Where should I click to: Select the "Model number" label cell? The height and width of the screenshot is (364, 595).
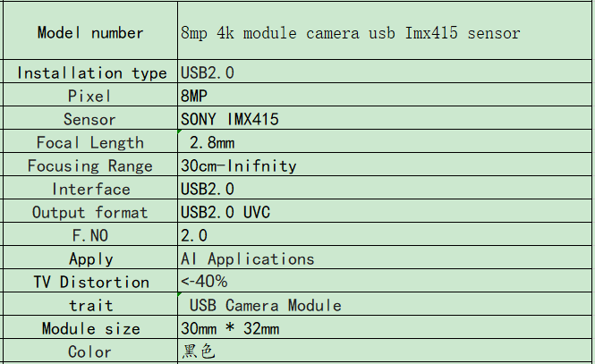90,33
